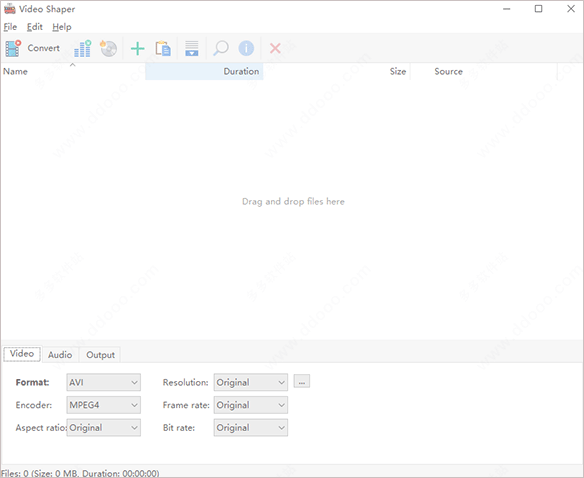Click the 'Aspect ratio:' label
This screenshot has width=584, height=478.
tap(41, 428)
